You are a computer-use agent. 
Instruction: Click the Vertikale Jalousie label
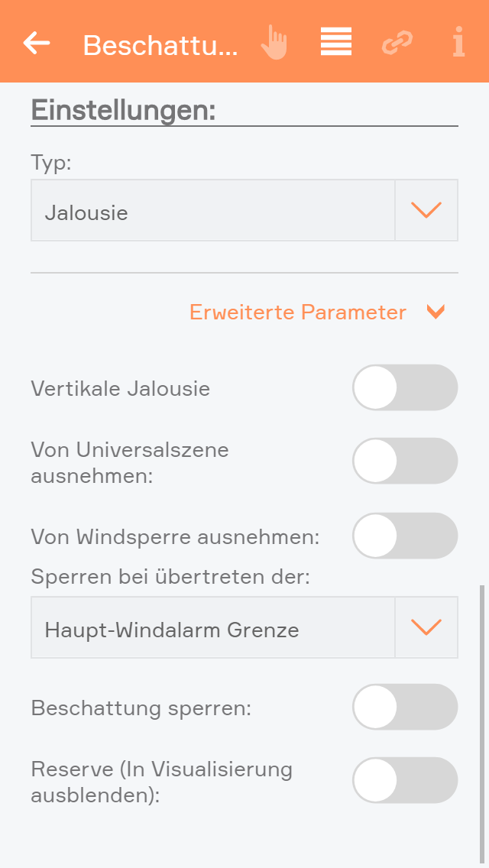(x=121, y=388)
